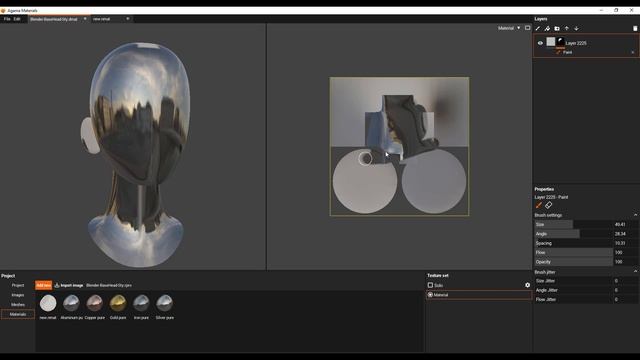Adjust the Size slider
Image resolution: width=640 pixels, height=360 pixels.
[573, 224]
